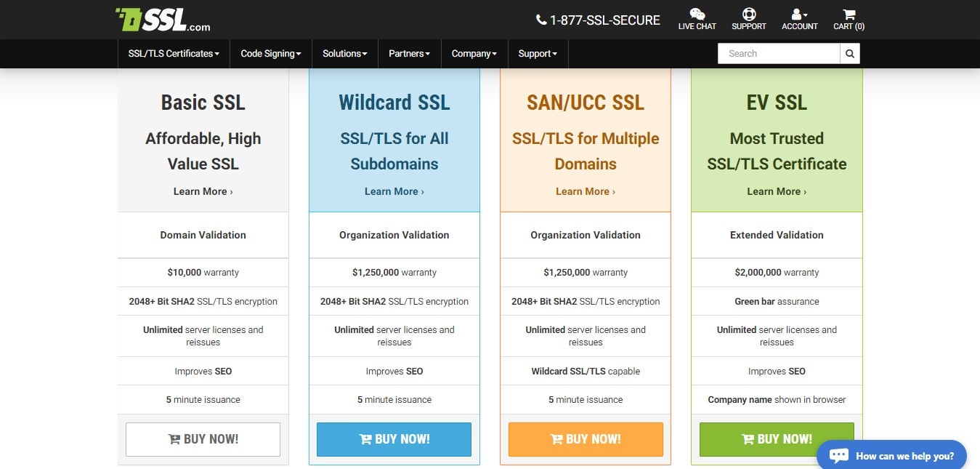Click SSL/TLS for All Subdomains subtitle
This screenshot has height=469, width=980.
(x=394, y=151)
